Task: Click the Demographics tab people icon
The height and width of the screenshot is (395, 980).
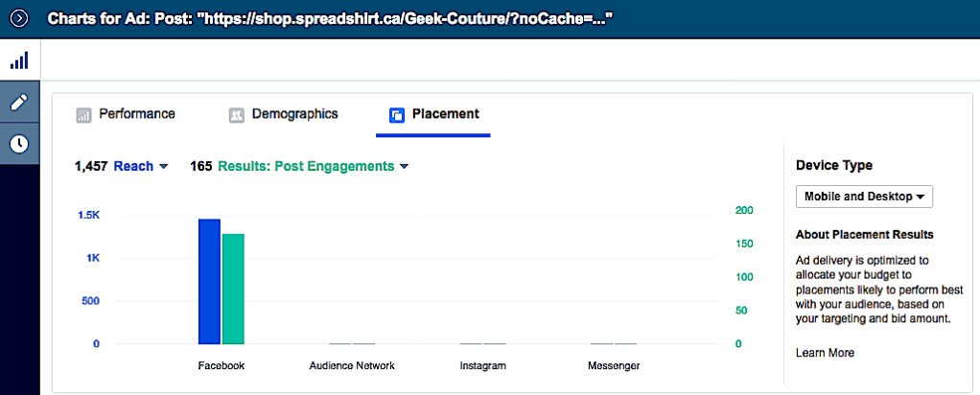Action: pos(236,115)
